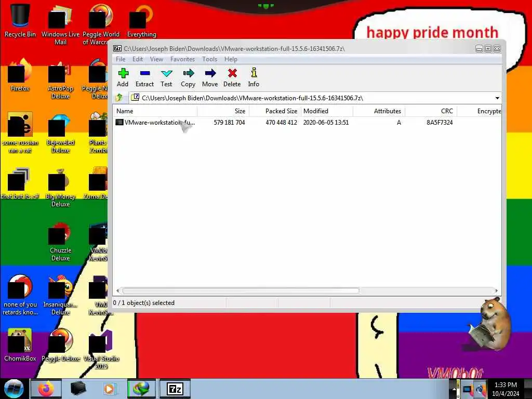Screen dimensions: 532x399
Task: Select the AstroPop Deluxe desktop icon
Action: click(60, 79)
